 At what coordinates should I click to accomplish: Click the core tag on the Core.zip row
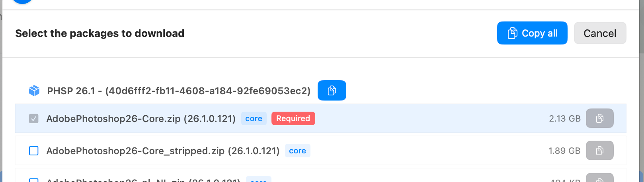coord(254,118)
